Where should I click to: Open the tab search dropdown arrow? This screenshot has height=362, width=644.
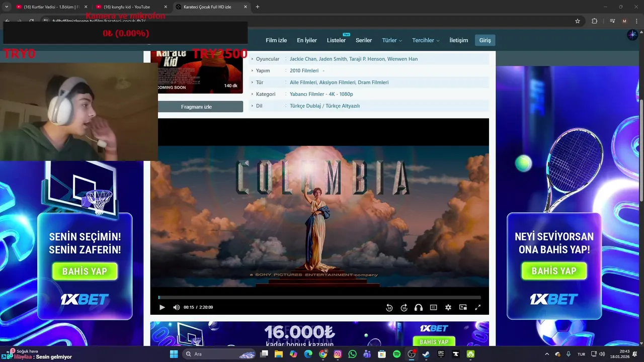tap(6, 7)
